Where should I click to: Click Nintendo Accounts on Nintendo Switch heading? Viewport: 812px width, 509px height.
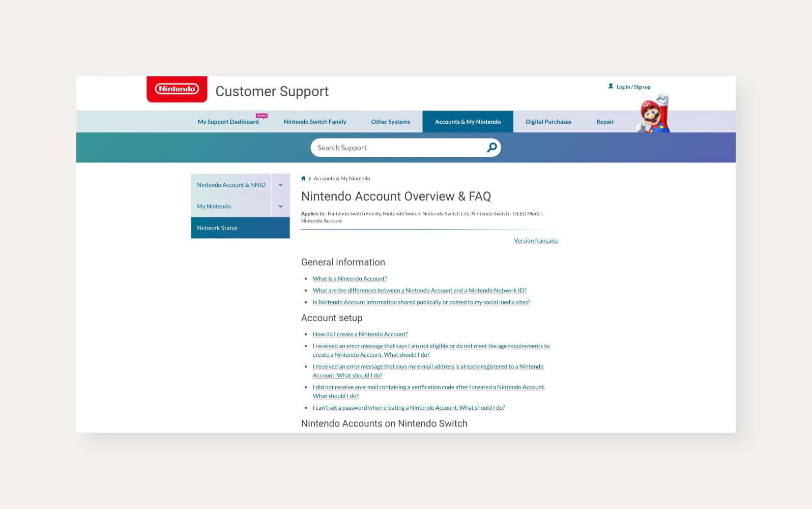[x=384, y=423]
